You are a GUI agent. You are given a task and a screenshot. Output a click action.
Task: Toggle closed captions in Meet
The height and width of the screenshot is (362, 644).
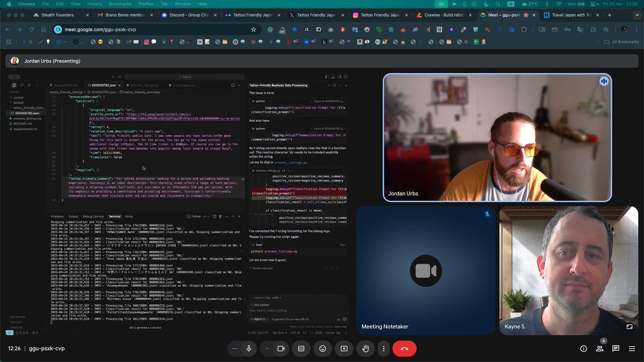[x=301, y=349]
